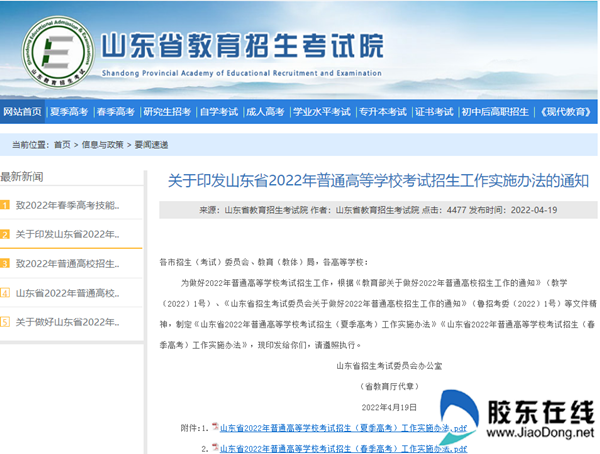Click 当前位置 label in breadcrumb bar

pos(30,145)
